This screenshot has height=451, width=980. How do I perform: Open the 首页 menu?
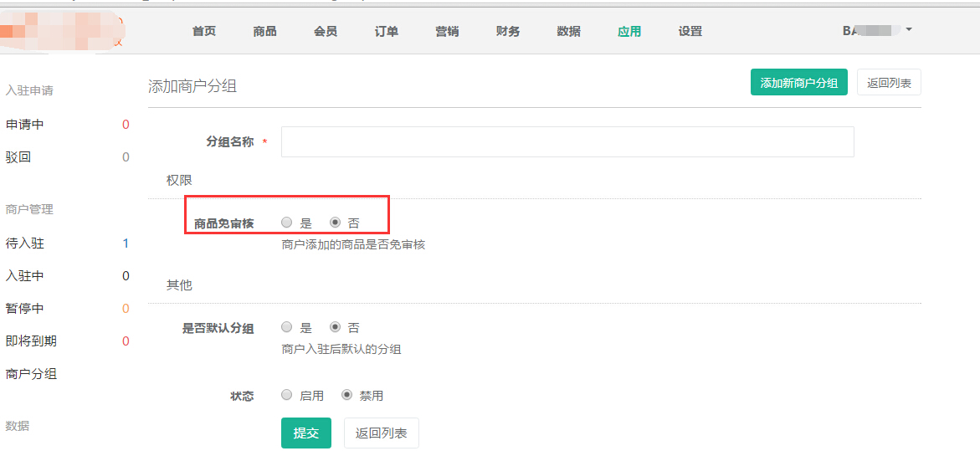[x=204, y=31]
